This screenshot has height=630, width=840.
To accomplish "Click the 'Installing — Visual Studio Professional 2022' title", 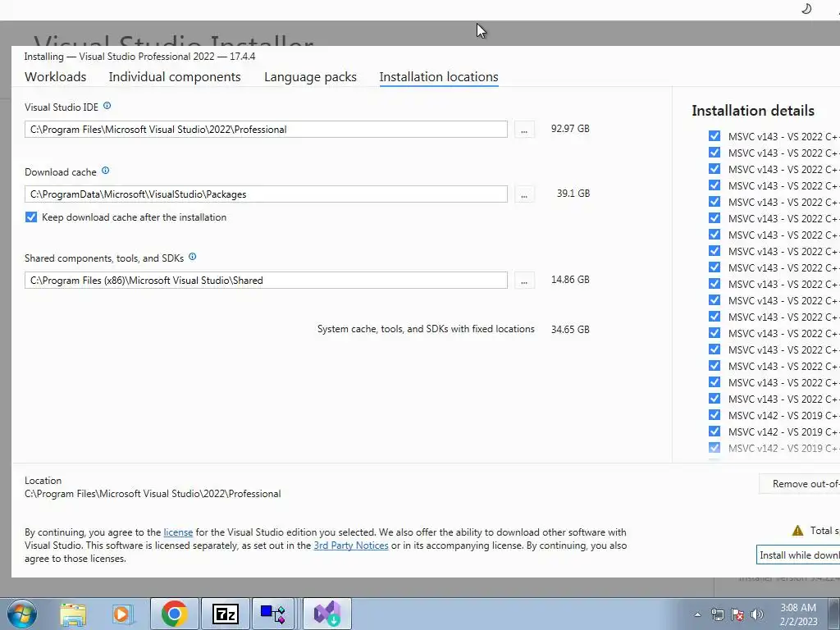I will (x=139, y=57).
